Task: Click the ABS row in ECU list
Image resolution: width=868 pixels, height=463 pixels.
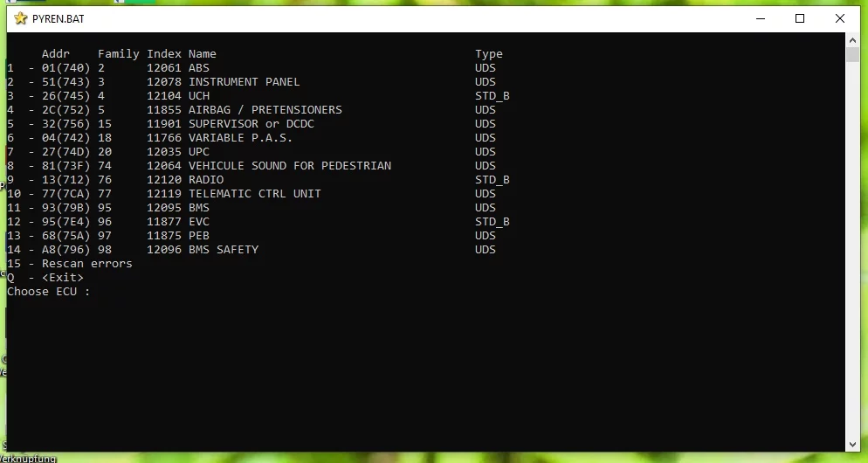Action: click(x=198, y=68)
